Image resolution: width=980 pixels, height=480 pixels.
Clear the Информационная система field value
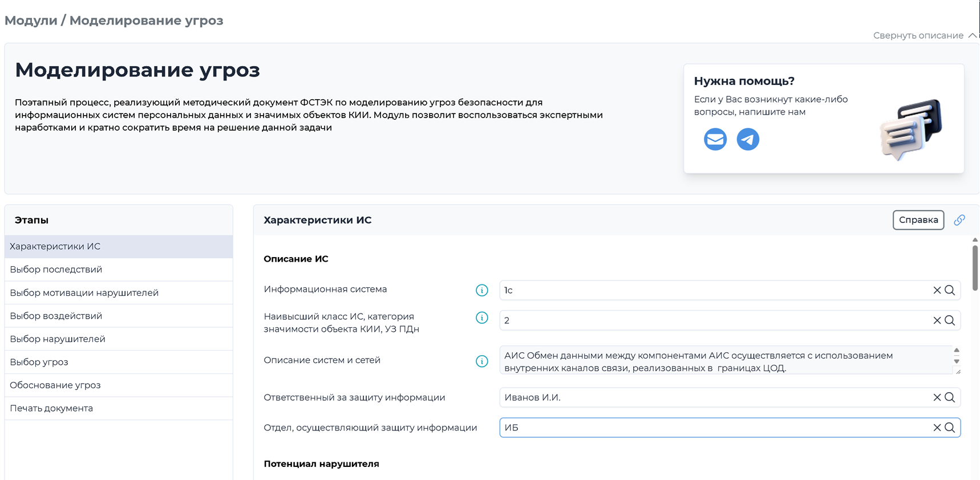point(937,290)
